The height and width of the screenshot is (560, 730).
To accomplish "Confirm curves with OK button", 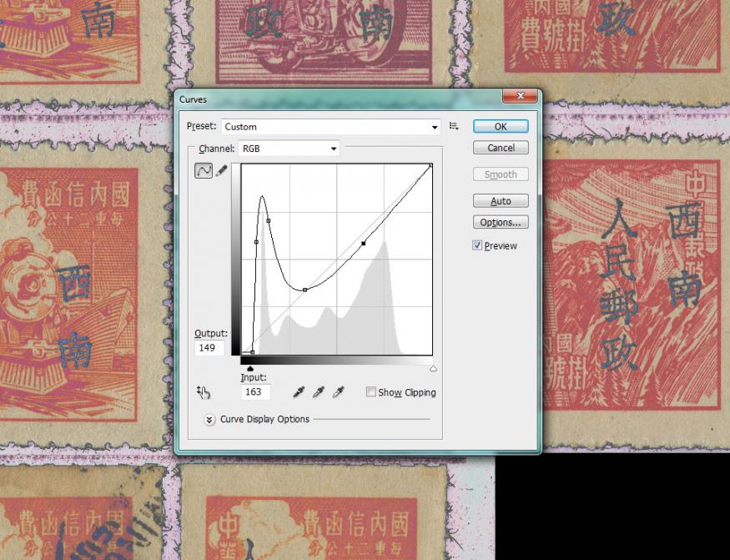I will point(501,127).
